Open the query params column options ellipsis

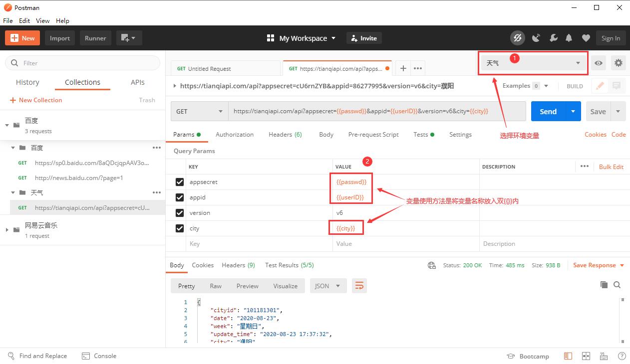(585, 167)
